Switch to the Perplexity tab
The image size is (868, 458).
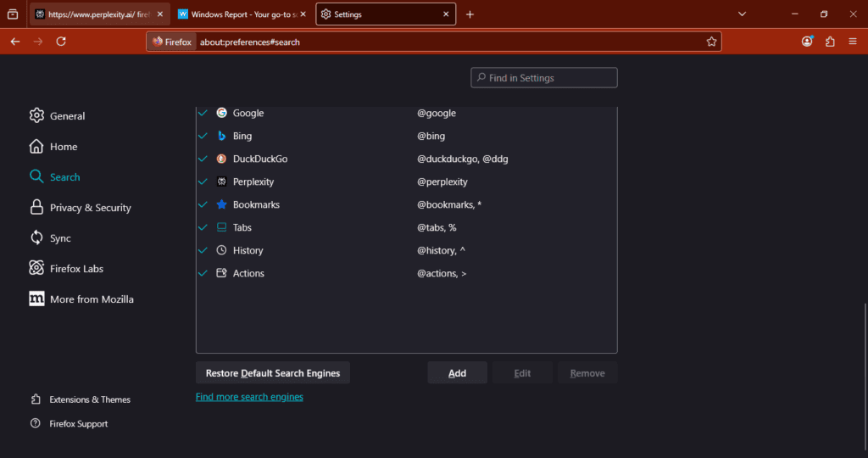tap(100, 14)
